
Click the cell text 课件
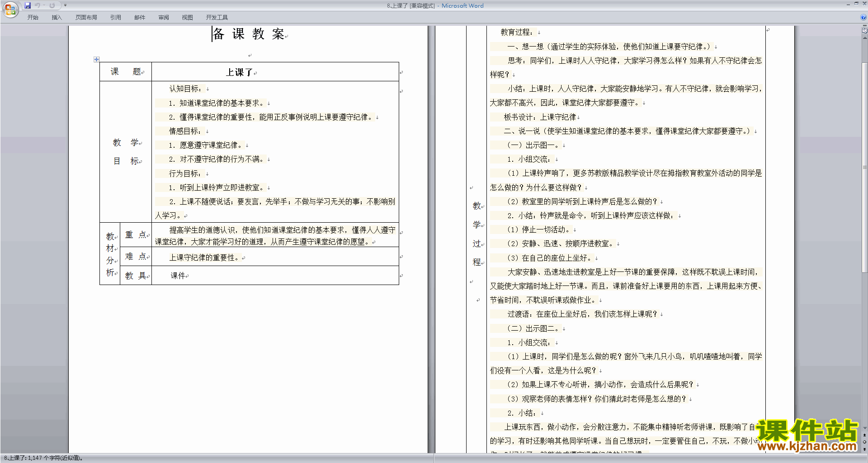pyautogui.click(x=178, y=276)
